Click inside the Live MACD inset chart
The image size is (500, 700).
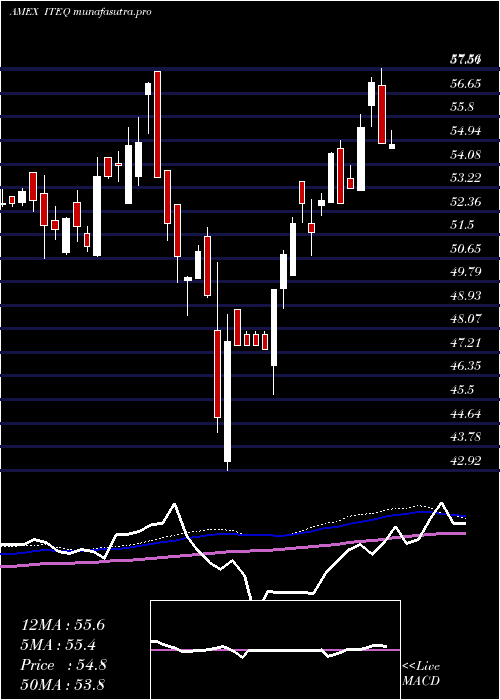pos(275,650)
